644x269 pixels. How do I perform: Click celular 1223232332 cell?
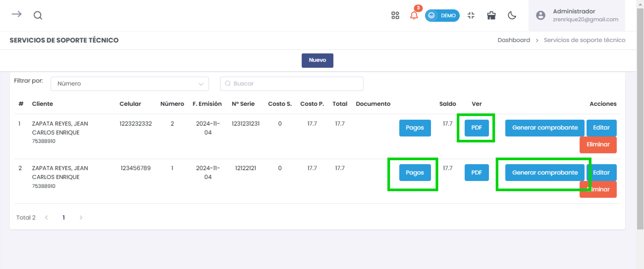(x=136, y=123)
